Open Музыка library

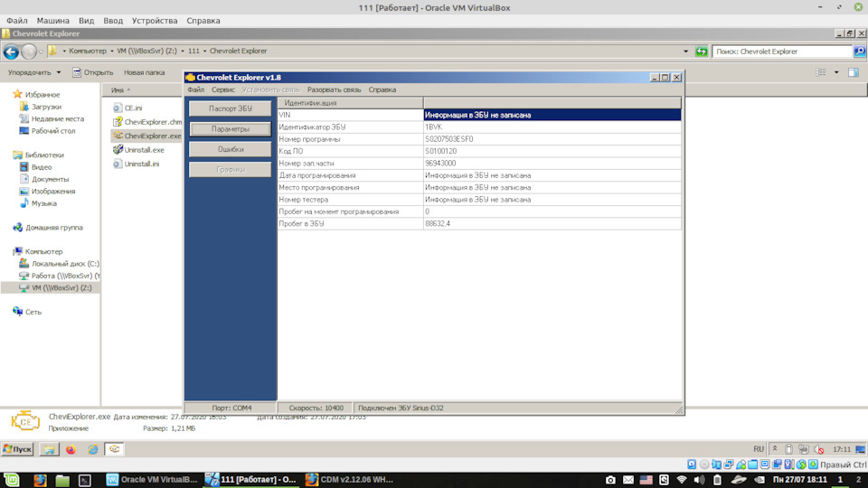(38, 203)
